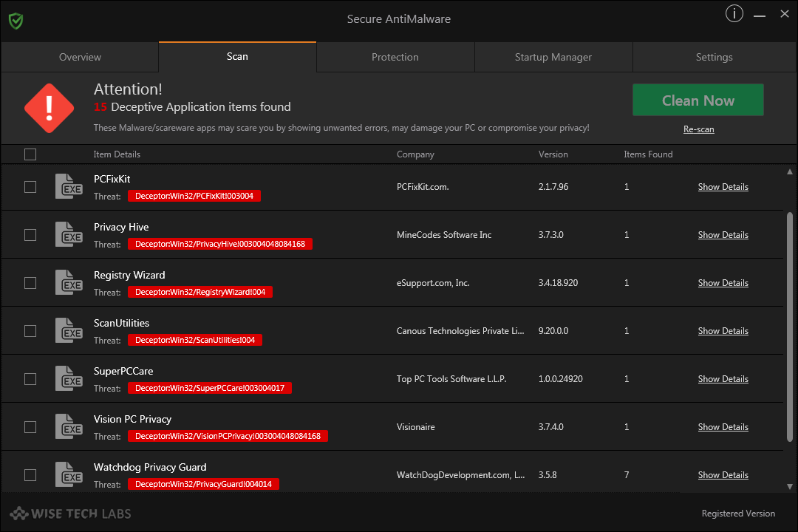Click the Watchdog Privacy Guard item name

(149, 467)
